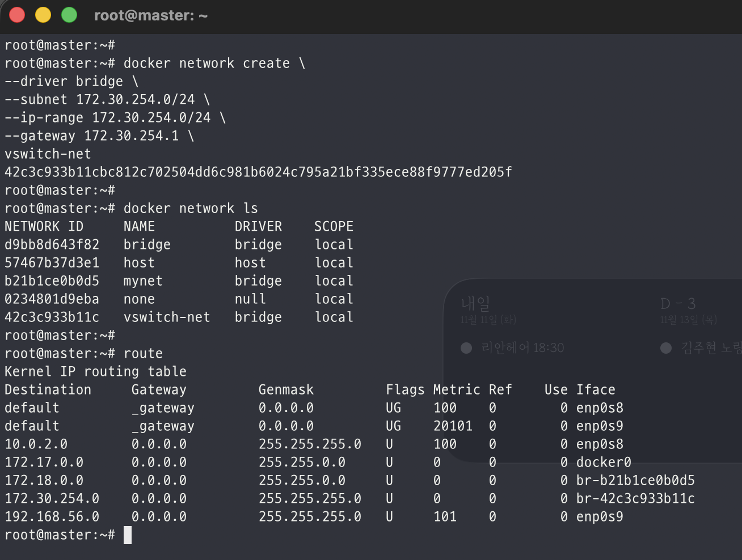
Task: Click the 'docker network create' command text
Action: click(206, 63)
